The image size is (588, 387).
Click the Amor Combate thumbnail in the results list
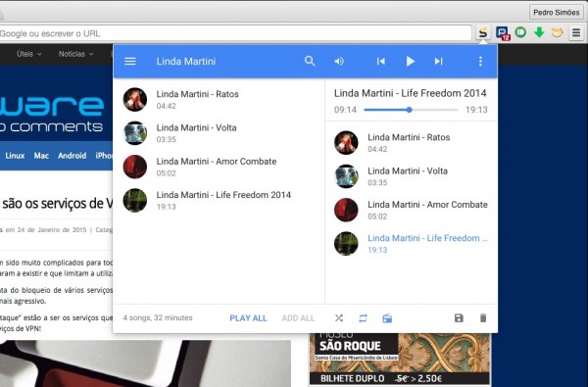click(x=135, y=167)
